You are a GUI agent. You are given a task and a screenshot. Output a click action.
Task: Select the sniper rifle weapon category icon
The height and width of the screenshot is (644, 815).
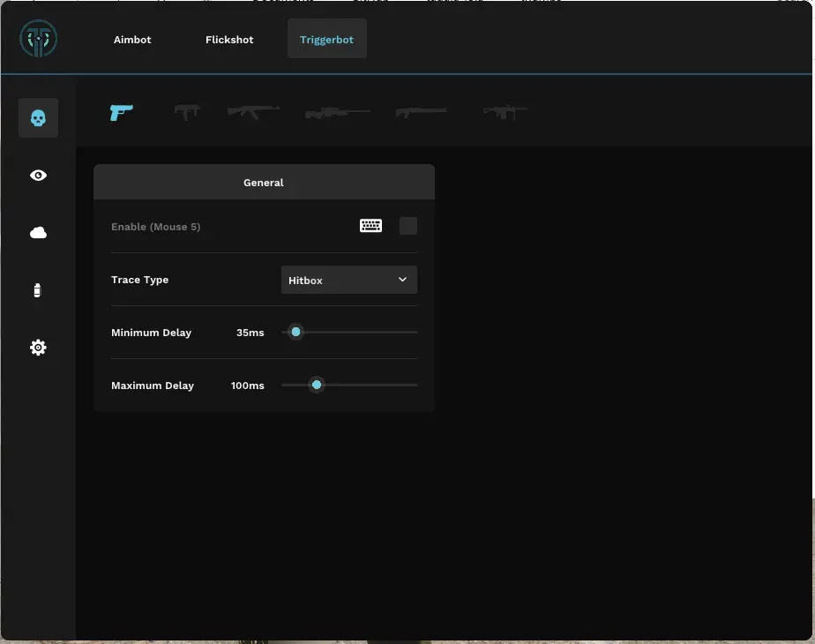click(337, 112)
